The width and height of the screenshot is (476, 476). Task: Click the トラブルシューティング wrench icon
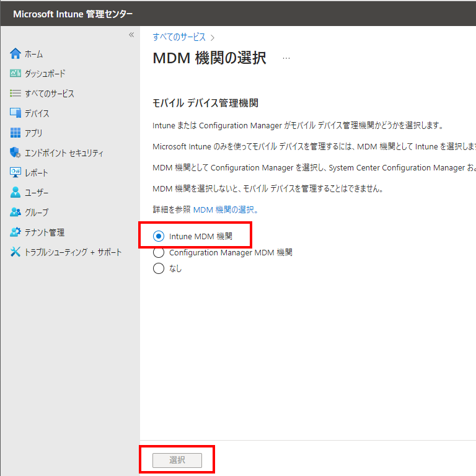(15, 252)
